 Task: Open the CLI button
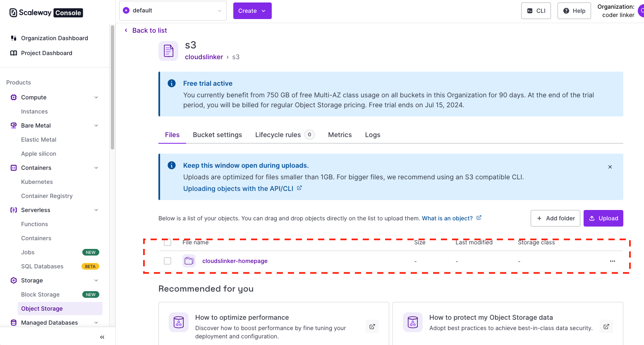[x=536, y=11]
